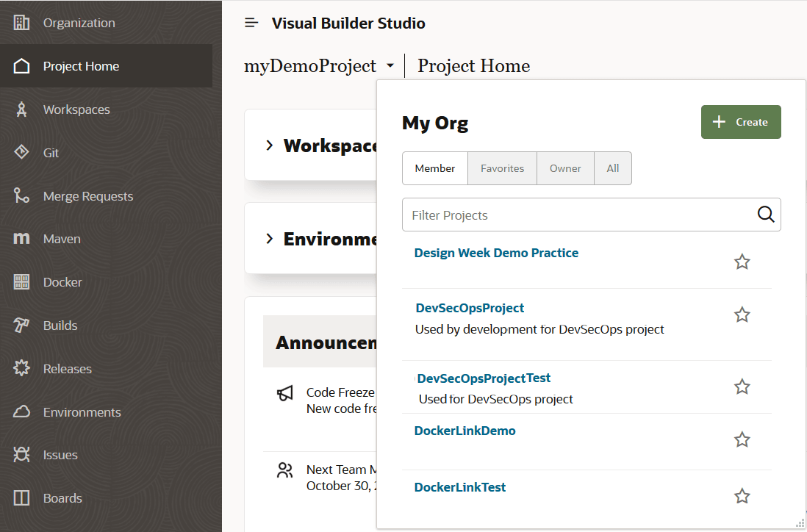Go to Organization in sidebar
This screenshot has width=807, height=532.
coord(79,23)
